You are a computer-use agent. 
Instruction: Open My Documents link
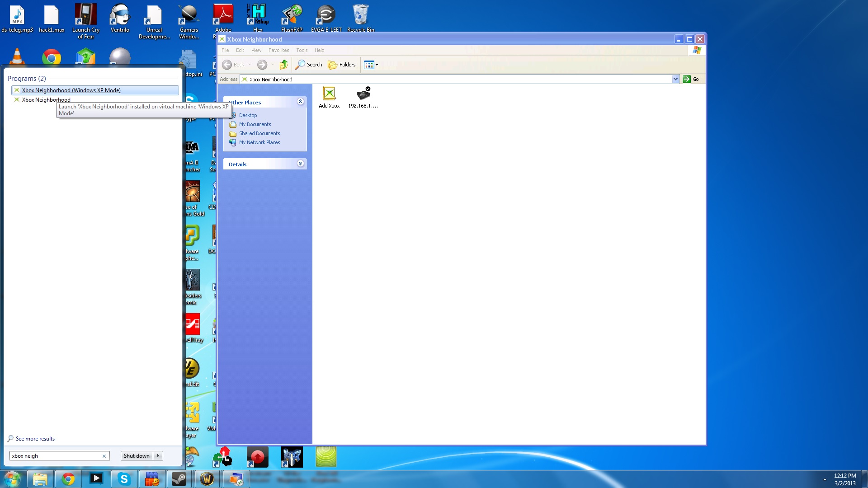pos(255,124)
